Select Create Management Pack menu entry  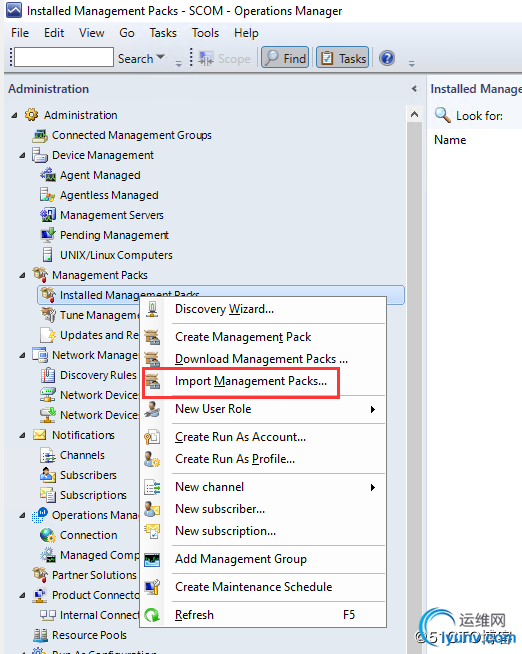263,337
